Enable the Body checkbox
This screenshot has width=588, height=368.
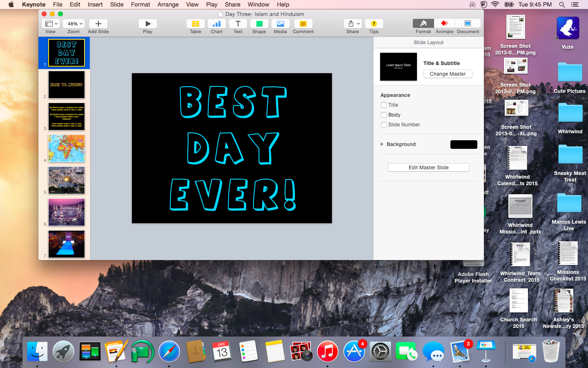[384, 115]
